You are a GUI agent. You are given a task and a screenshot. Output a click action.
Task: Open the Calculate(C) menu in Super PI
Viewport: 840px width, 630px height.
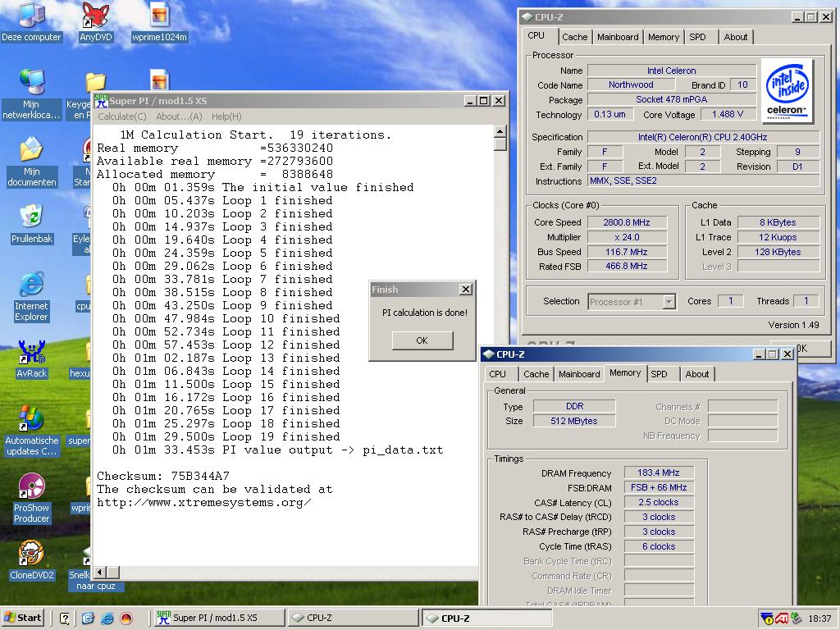(x=122, y=116)
